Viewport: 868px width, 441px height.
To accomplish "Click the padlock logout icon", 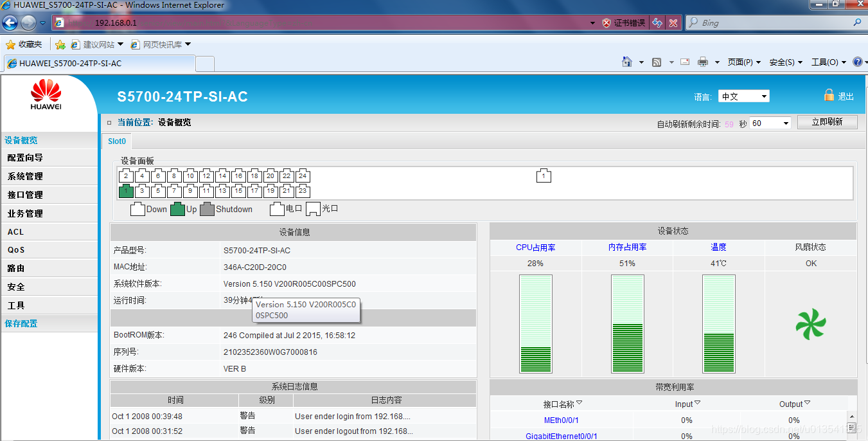I will click(829, 95).
